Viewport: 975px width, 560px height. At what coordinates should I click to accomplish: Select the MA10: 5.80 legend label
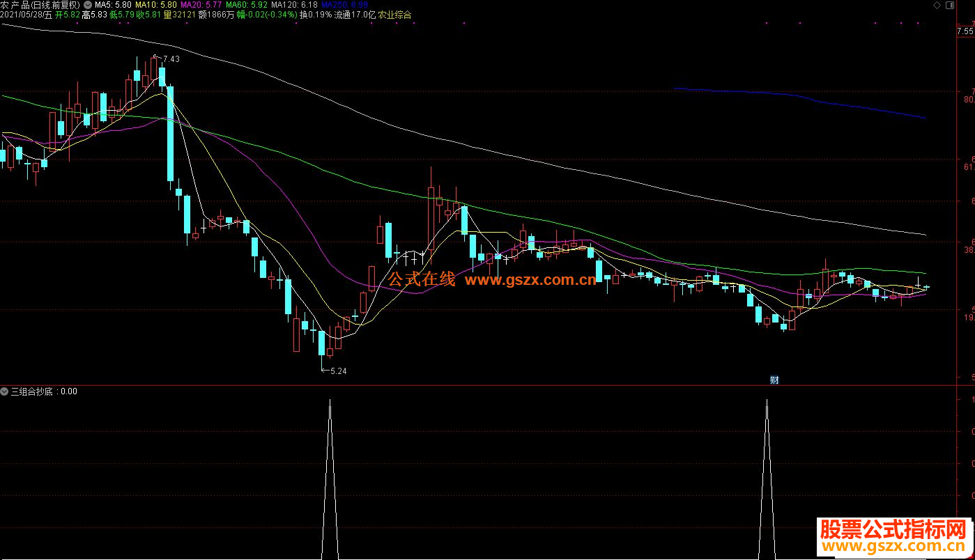pyautogui.click(x=155, y=4)
